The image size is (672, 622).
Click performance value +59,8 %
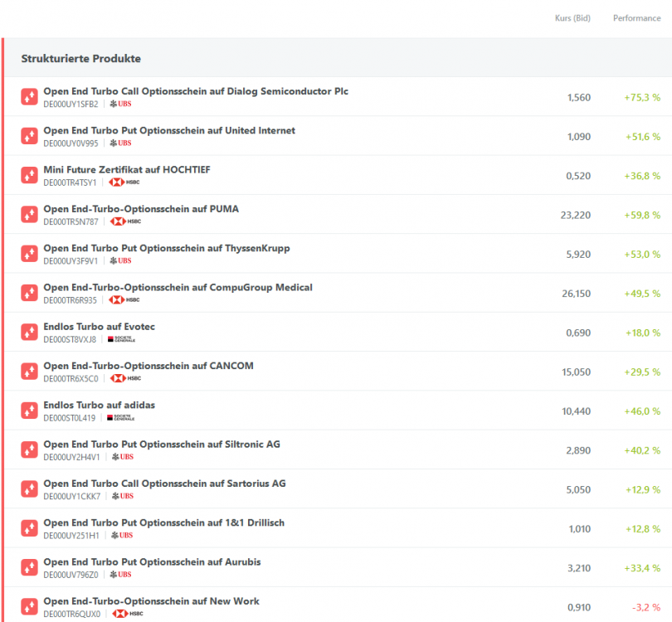(642, 215)
